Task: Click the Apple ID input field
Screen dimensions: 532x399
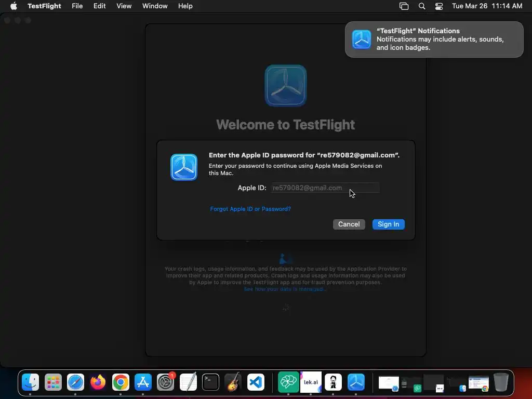Action: coord(325,188)
